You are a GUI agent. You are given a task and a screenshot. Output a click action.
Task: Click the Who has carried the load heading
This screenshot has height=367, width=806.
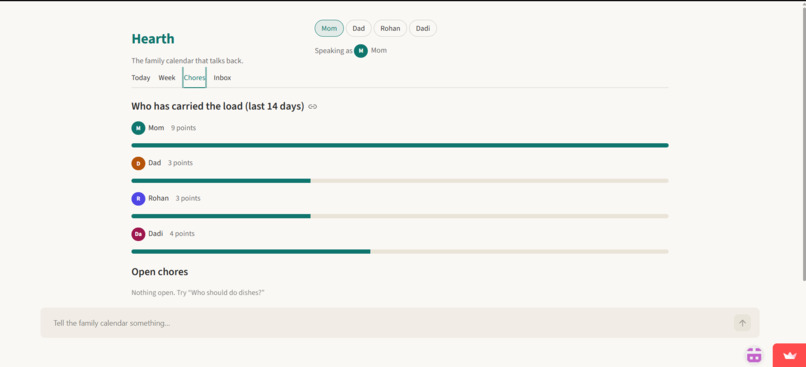point(218,107)
